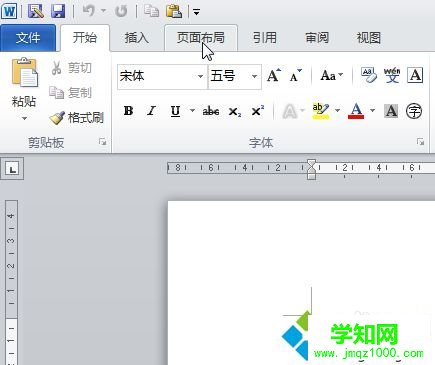Open the 字体 dialog launcher
Screen dimensions: 435x365
tap(420, 142)
